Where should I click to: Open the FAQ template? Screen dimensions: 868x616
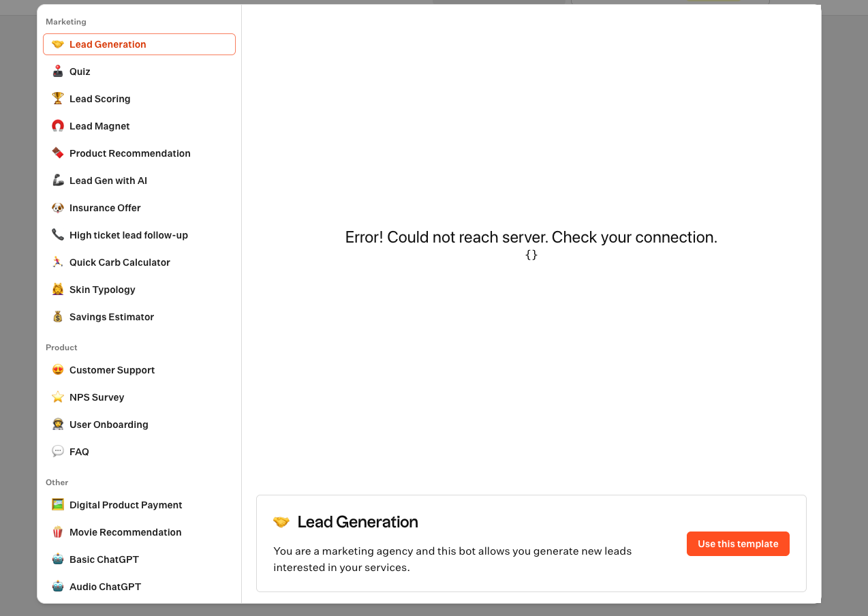pos(79,452)
